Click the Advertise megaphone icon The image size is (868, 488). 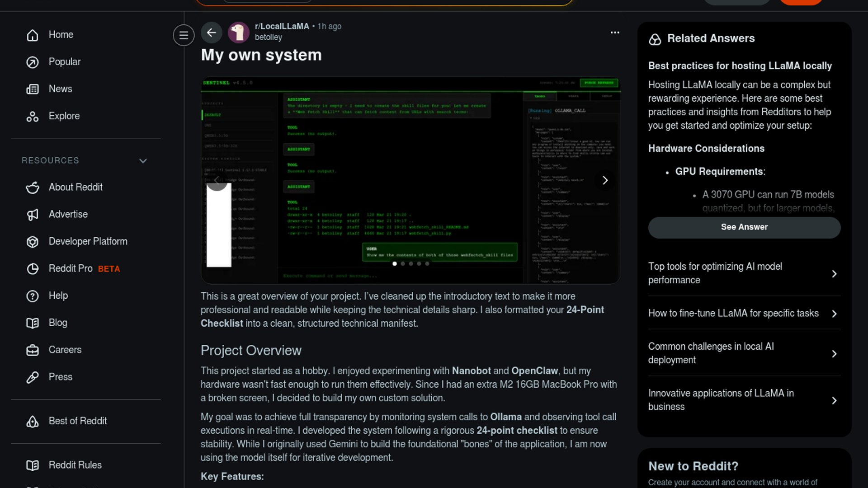(33, 215)
